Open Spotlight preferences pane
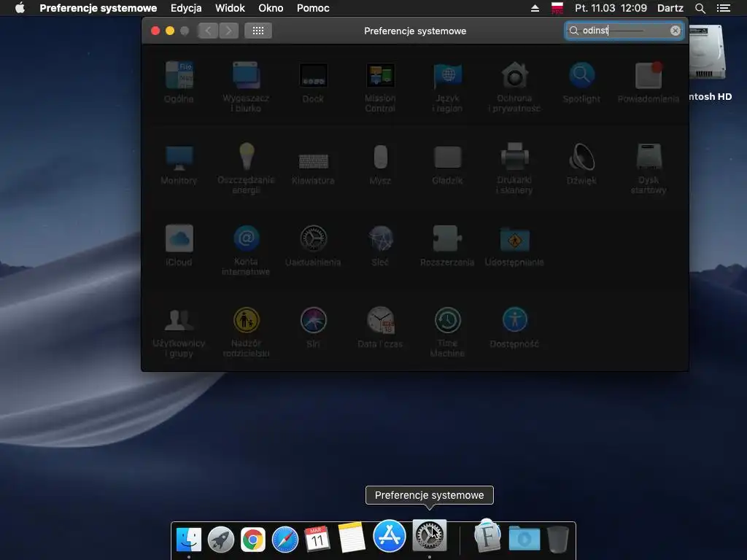The width and height of the screenshot is (747, 560). tap(581, 82)
